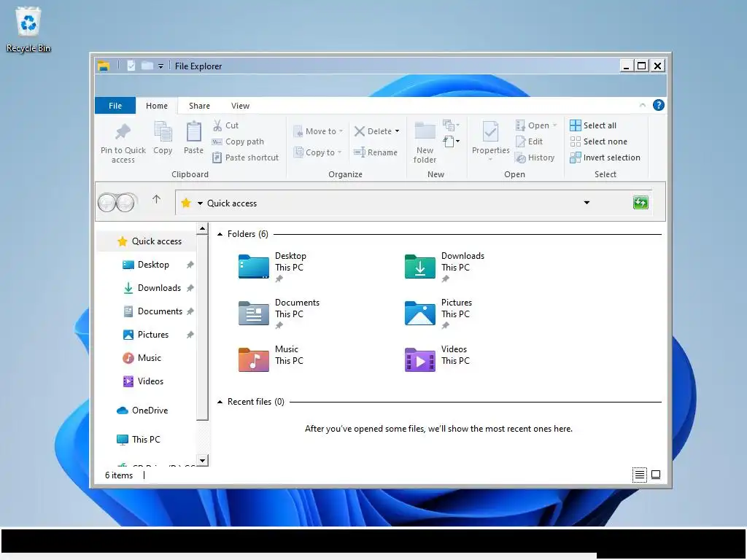Click the "6 items" status text
747x560 pixels.
119,475
